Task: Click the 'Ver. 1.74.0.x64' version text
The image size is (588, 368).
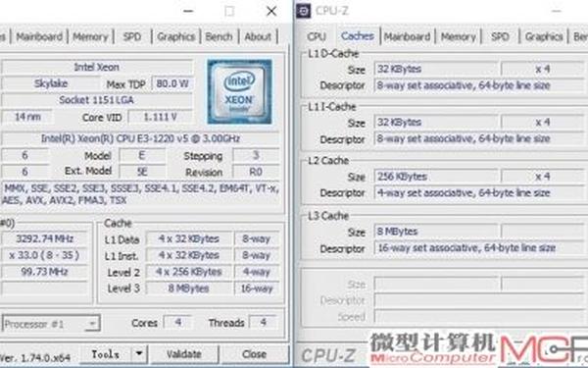Action: tap(35, 358)
